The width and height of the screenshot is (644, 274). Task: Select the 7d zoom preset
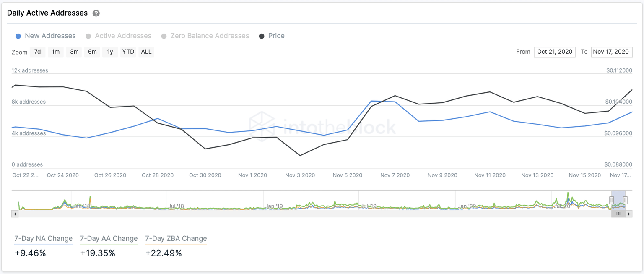(x=37, y=52)
